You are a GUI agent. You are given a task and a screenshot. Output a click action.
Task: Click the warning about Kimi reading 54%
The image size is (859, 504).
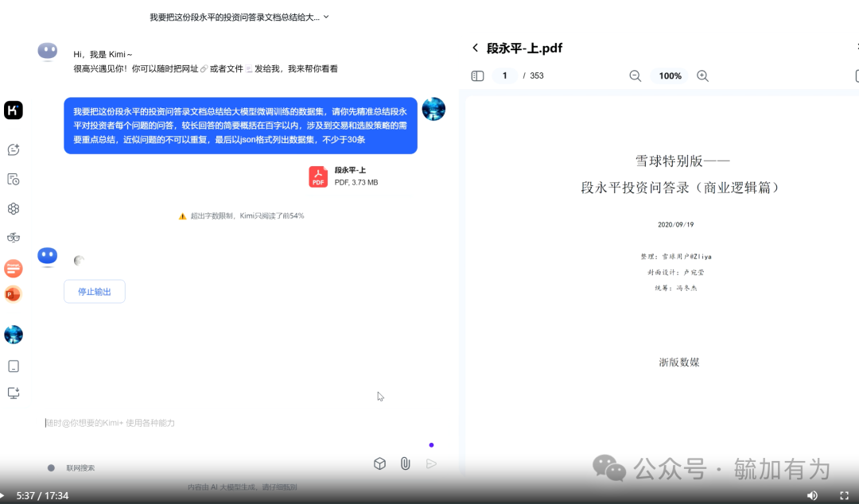241,216
